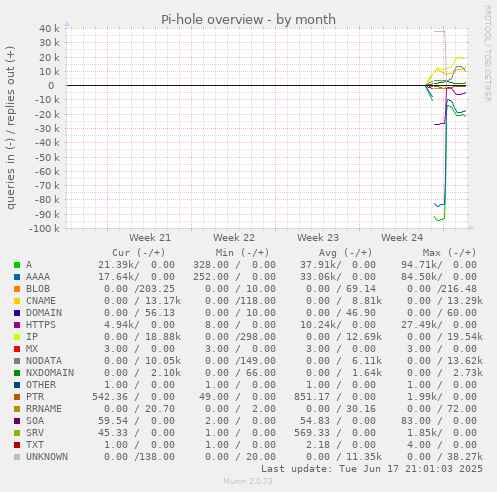Click the gray NODATA legend swatch
The image size is (497, 492).
17,361
